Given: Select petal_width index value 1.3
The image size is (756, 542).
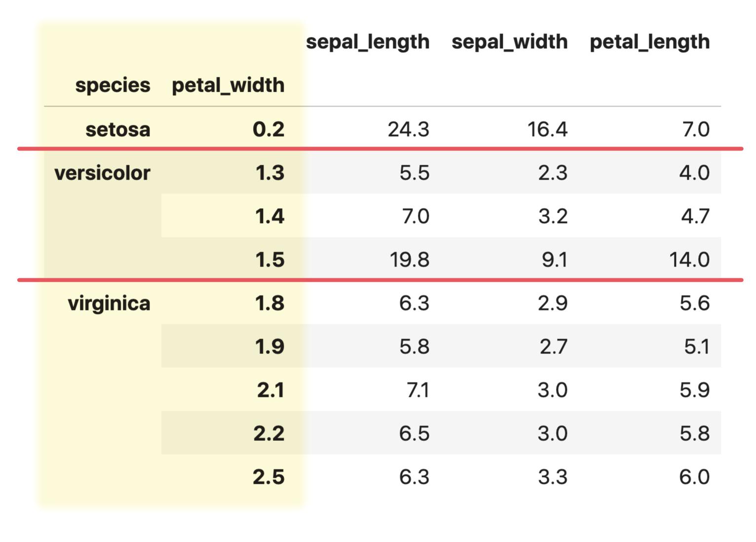Looking at the screenshot, I should [x=270, y=173].
